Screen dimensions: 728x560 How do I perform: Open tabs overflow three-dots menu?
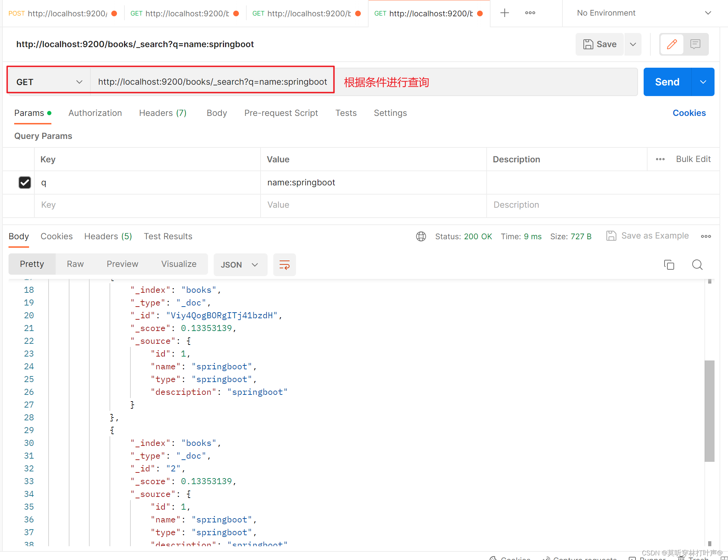[x=530, y=13]
